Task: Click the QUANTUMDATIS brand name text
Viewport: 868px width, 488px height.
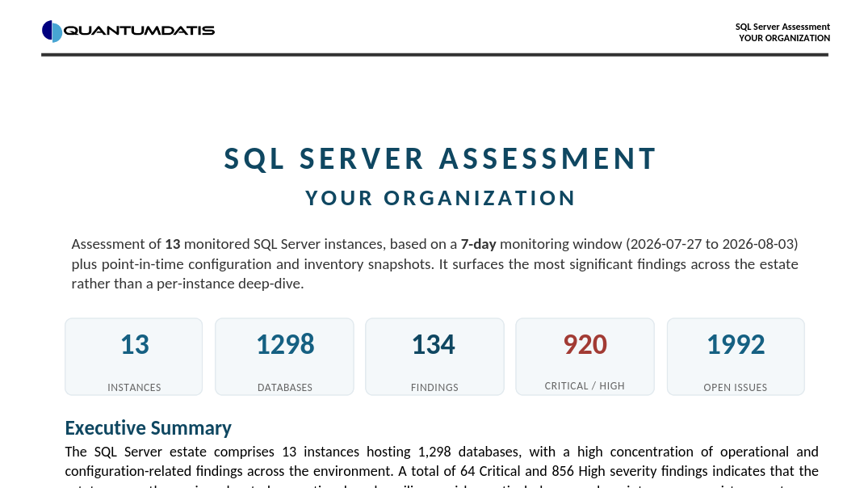Action: point(139,31)
